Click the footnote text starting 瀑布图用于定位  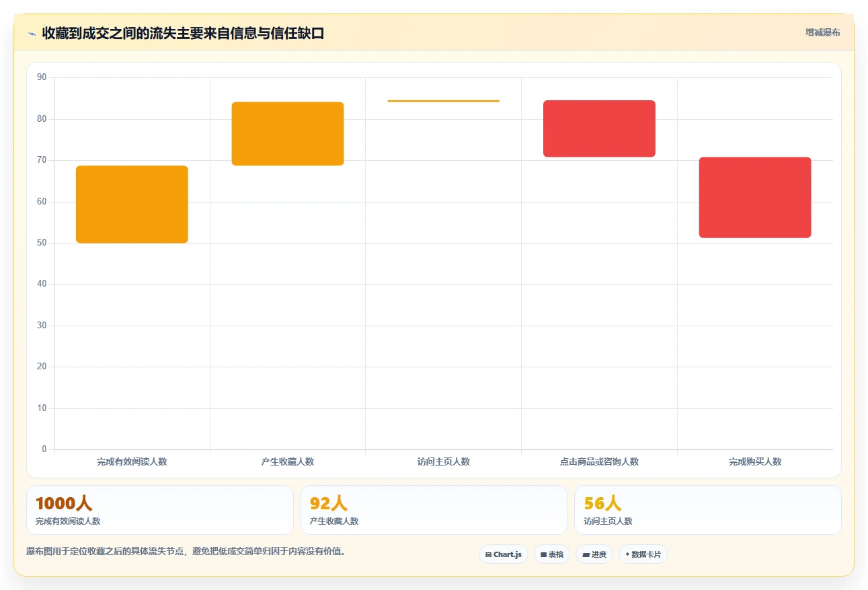click(186, 552)
